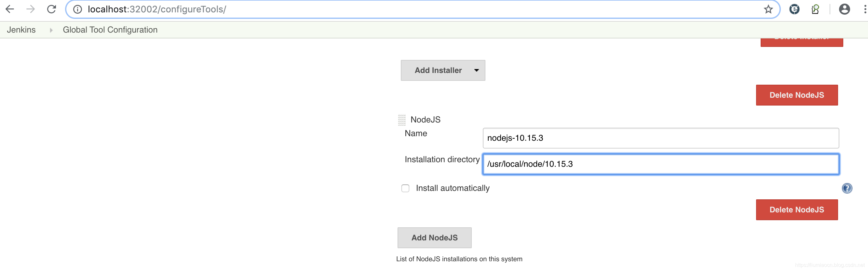Click the upper Delete NodeJS button
The image size is (868, 271).
click(796, 95)
